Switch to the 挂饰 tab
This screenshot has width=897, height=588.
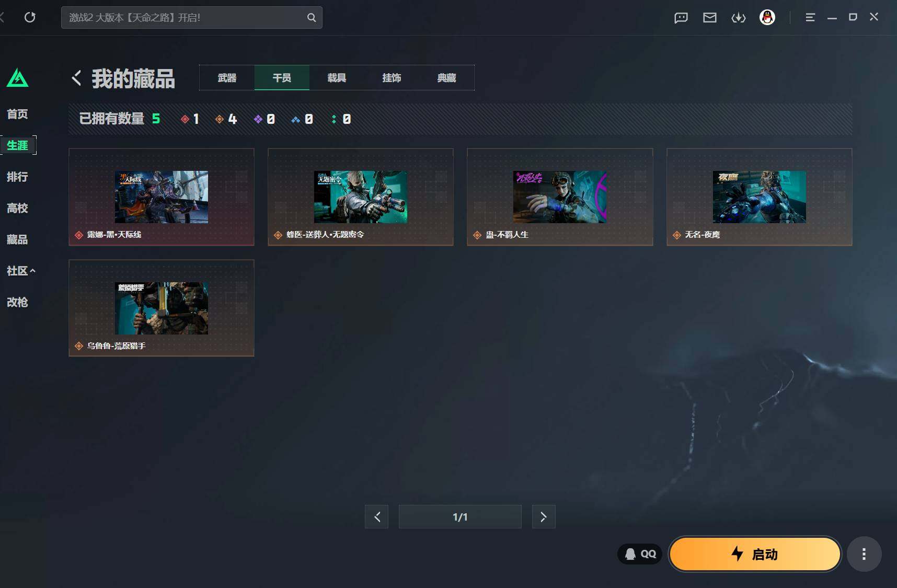point(392,78)
